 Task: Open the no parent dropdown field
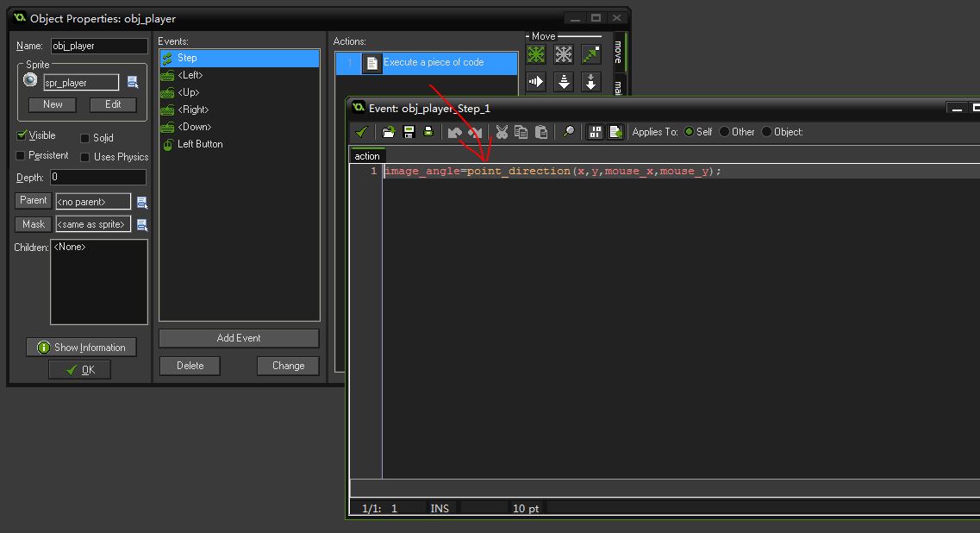pyautogui.click(x=93, y=202)
